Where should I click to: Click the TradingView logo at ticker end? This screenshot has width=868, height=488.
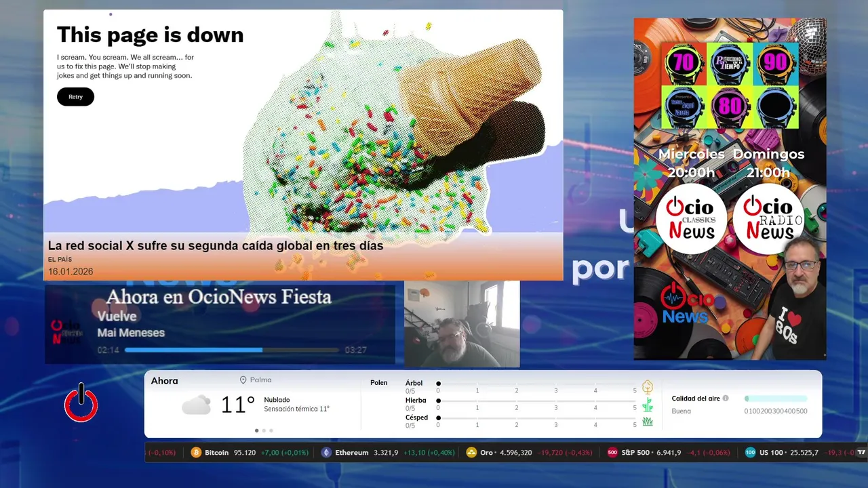click(x=861, y=453)
